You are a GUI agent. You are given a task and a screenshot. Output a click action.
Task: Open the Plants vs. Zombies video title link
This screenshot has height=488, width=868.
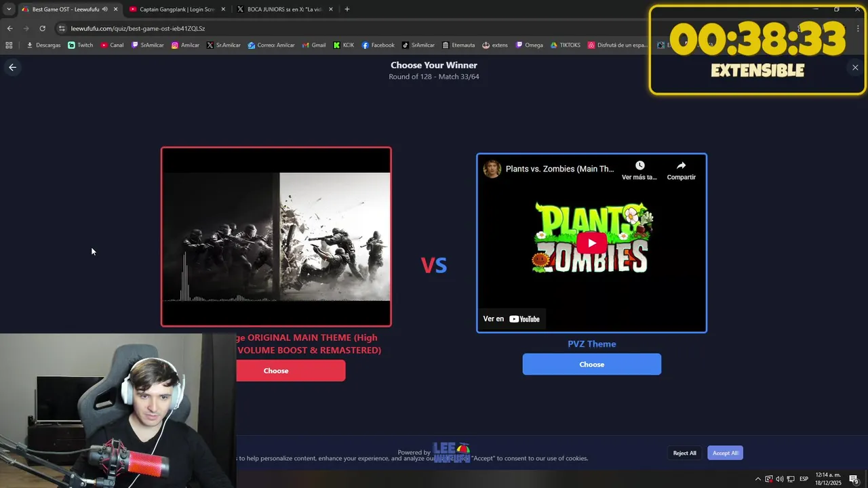coord(560,169)
